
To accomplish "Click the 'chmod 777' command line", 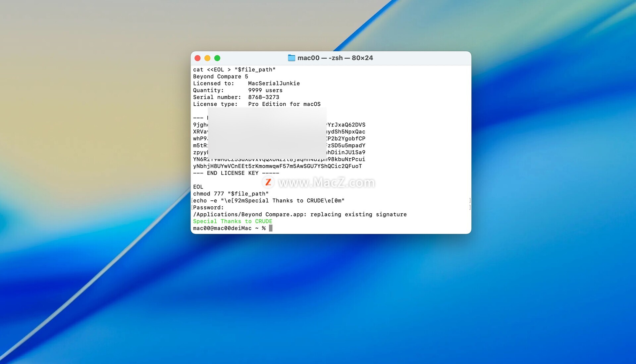I will coord(231,194).
